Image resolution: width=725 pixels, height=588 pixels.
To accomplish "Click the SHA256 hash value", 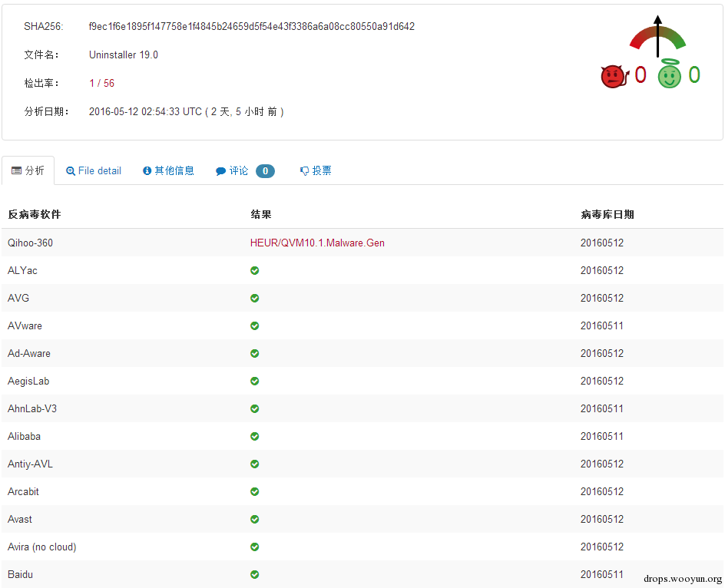I will (x=252, y=26).
